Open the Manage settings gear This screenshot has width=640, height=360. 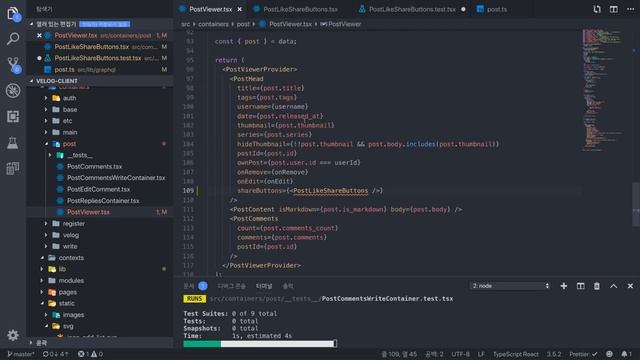[x=13, y=335]
